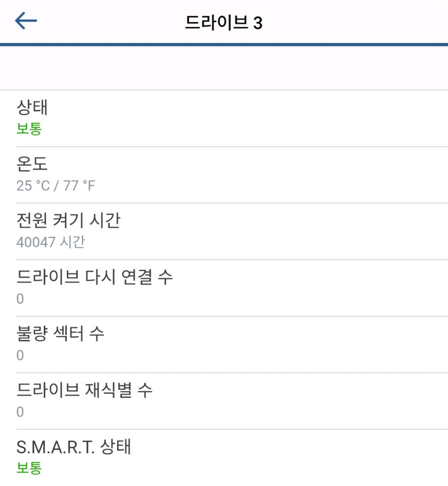Tap the green 보통 under S.M.A.R.T. 상태
Viewport: 448px width, 486px height.
point(29,467)
